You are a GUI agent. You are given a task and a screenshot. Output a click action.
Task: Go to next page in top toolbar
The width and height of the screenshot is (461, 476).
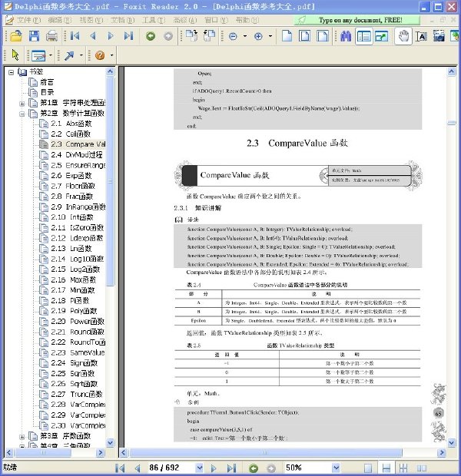(x=111, y=36)
